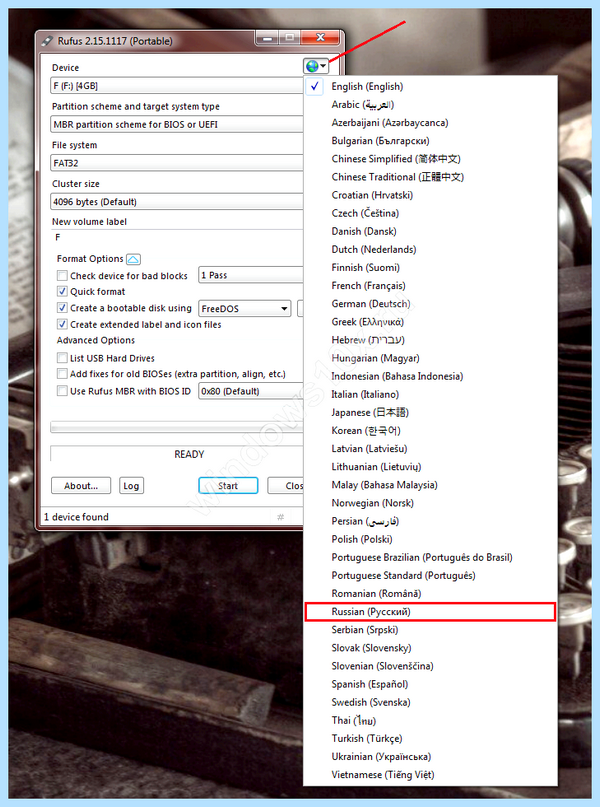This screenshot has height=807, width=600.
Task: Select Polish (Polski)
Action: tap(430, 539)
